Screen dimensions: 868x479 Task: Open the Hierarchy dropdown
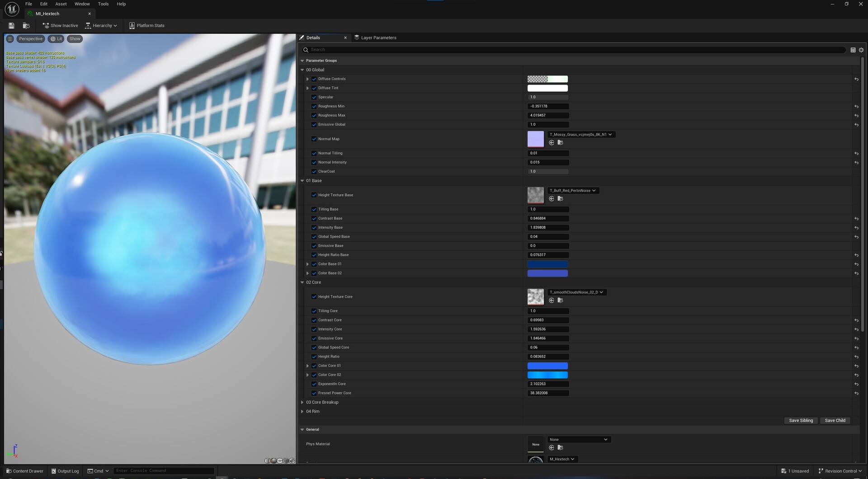click(101, 26)
